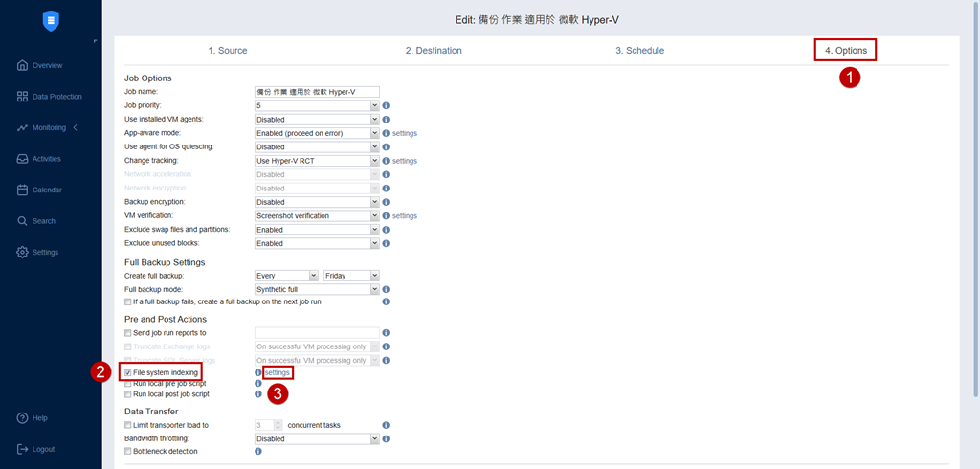The height and width of the screenshot is (469, 980).
Task: Open Create full backup Every dropdown
Action: coord(286,275)
